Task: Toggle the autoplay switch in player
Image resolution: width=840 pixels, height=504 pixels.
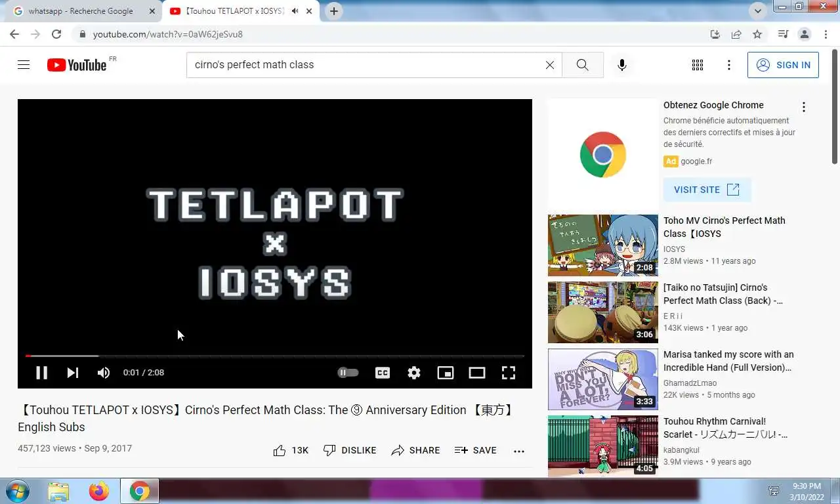Action: click(x=348, y=373)
